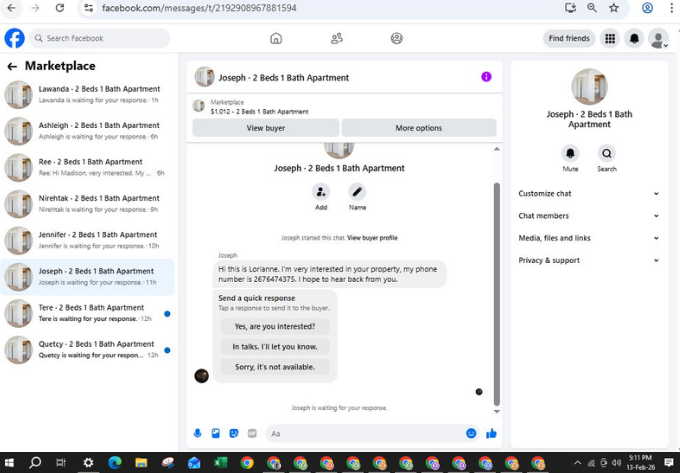Click the browser address bar URL
The image size is (680, 473).
coord(199,8)
